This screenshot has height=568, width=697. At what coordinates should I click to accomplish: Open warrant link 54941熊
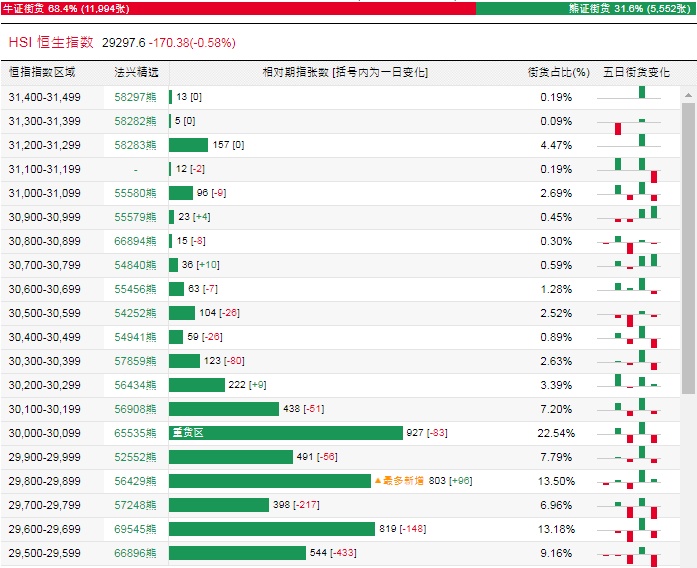click(135, 337)
